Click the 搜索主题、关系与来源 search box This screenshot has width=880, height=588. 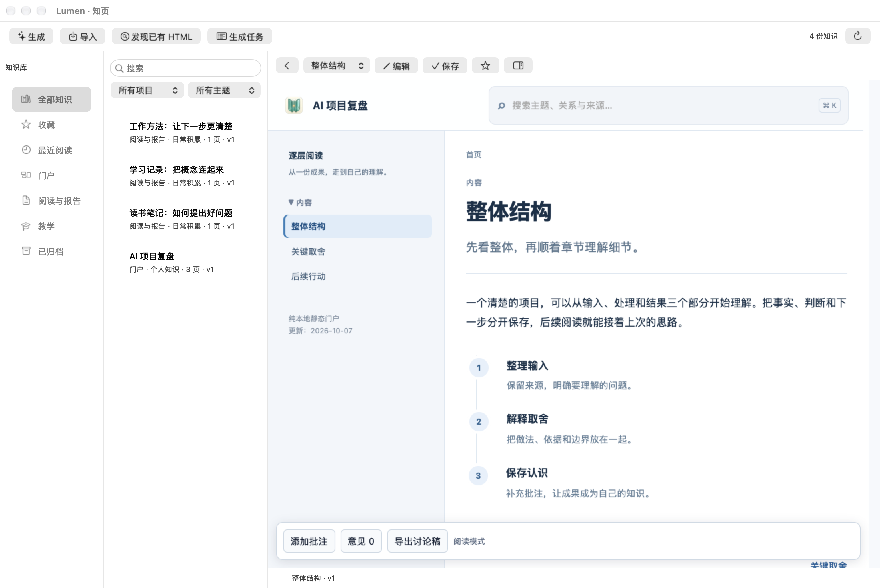coord(668,105)
